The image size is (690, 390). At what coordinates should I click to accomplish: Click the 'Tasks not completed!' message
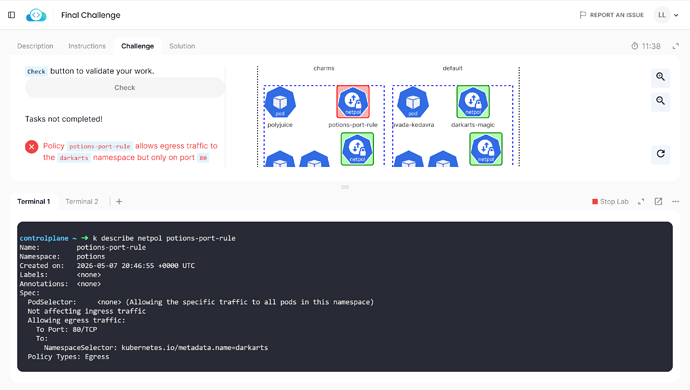click(x=64, y=119)
